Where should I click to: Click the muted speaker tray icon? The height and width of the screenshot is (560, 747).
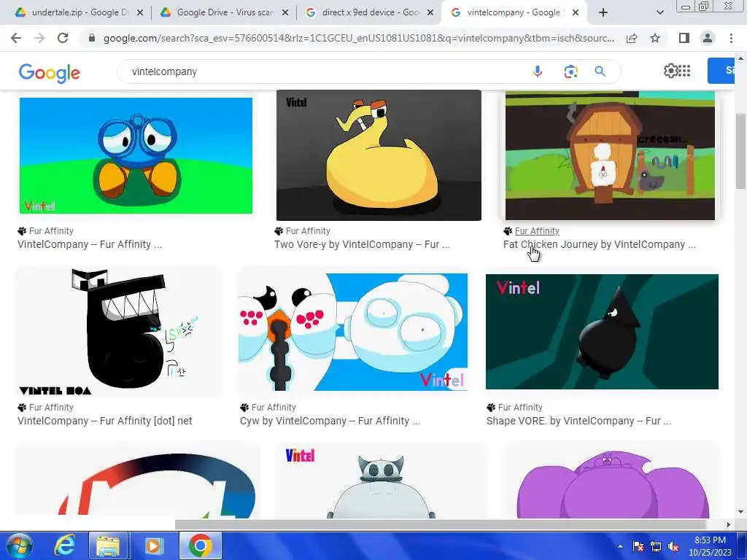pyautogui.click(x=673, y=547)
